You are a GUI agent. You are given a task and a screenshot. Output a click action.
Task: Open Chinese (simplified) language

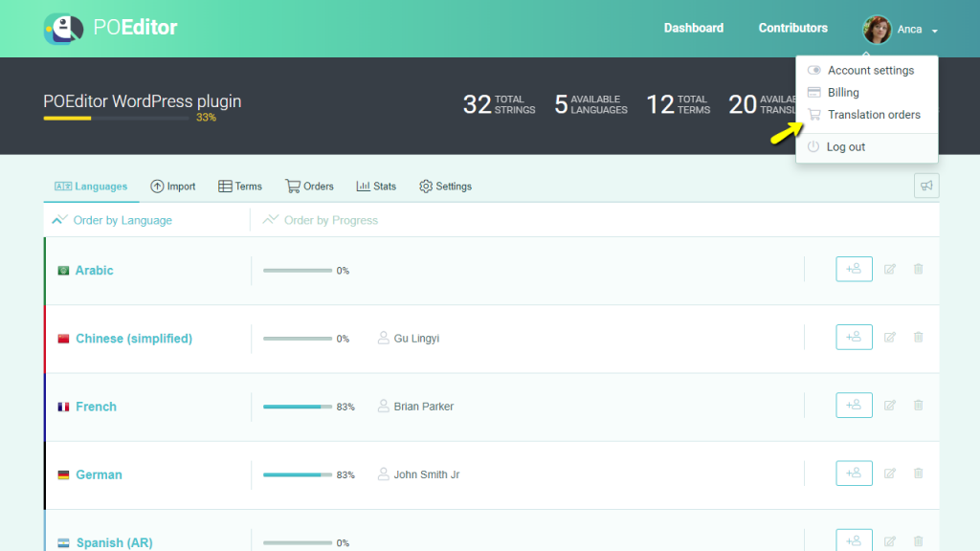pos(134,339)
